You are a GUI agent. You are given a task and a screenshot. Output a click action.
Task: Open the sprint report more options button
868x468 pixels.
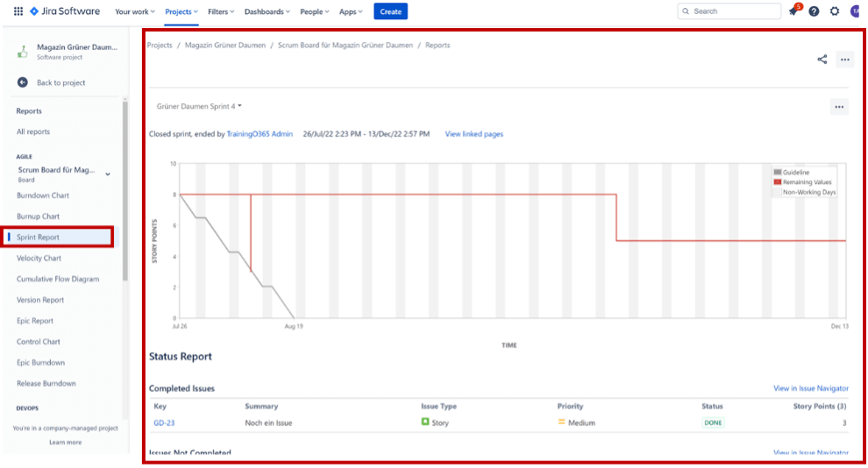click(839, 107)
